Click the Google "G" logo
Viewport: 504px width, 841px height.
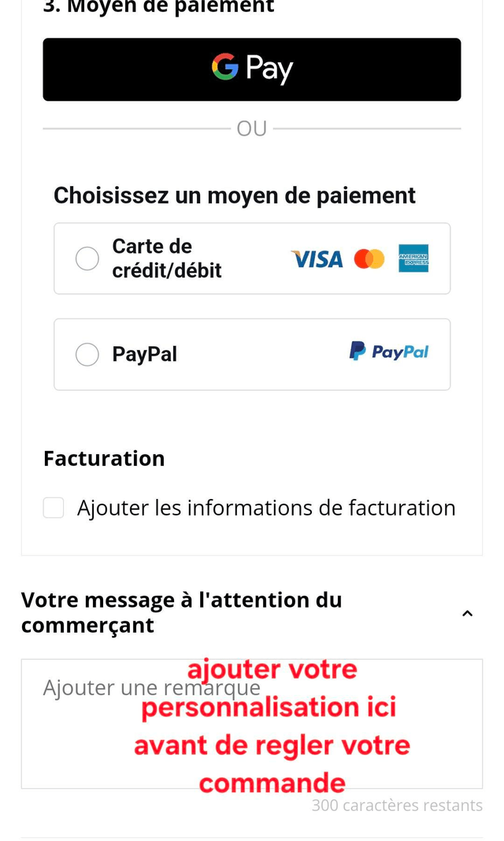click(x=225, y=67)
